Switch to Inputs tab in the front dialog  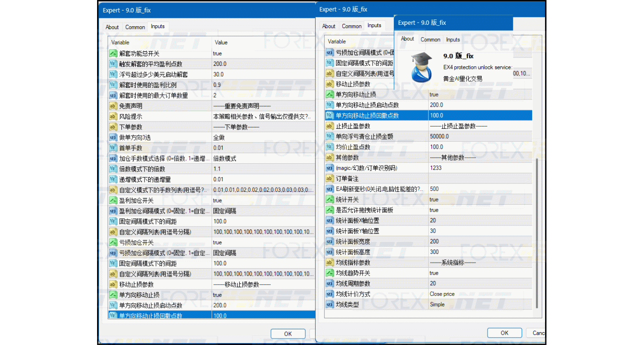(x=453, y=40)
